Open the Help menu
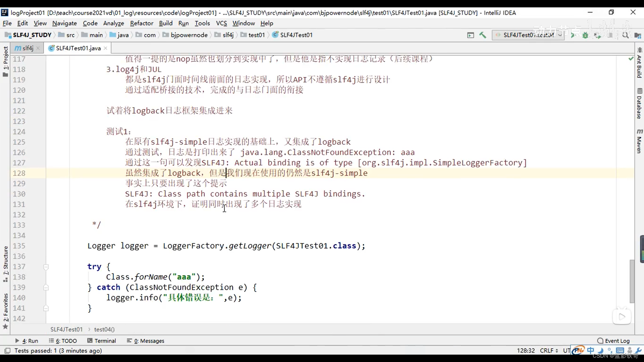 (x=267, y=23)
